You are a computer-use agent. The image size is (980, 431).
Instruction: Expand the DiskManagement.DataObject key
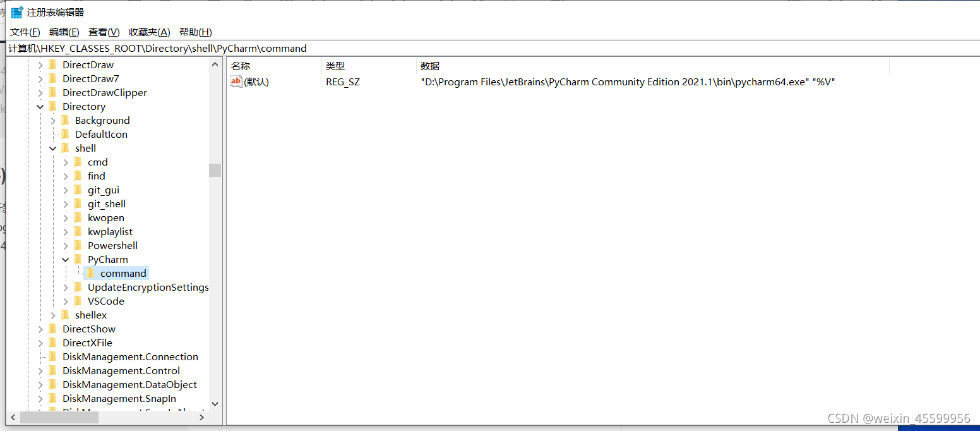pyautogui.click(x=41, y=385)
